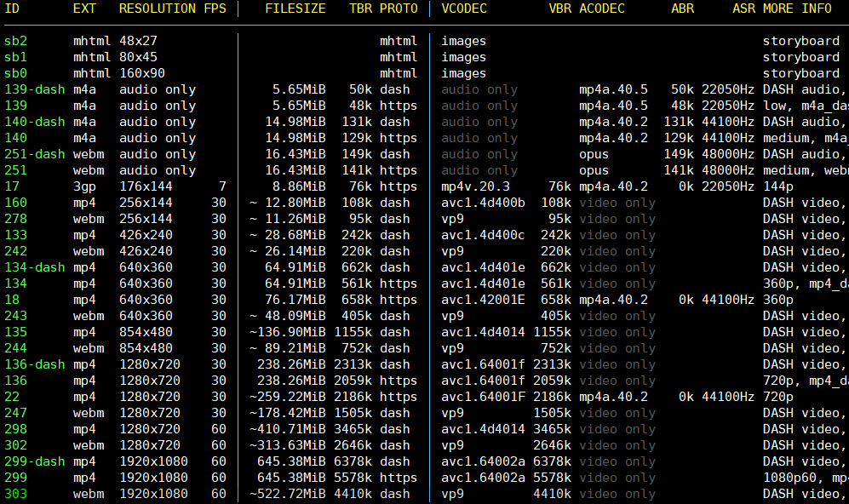Select format ID 278
Image resolution: width=849 pixels, height=504 pixels.
click(x=15, y=220)
